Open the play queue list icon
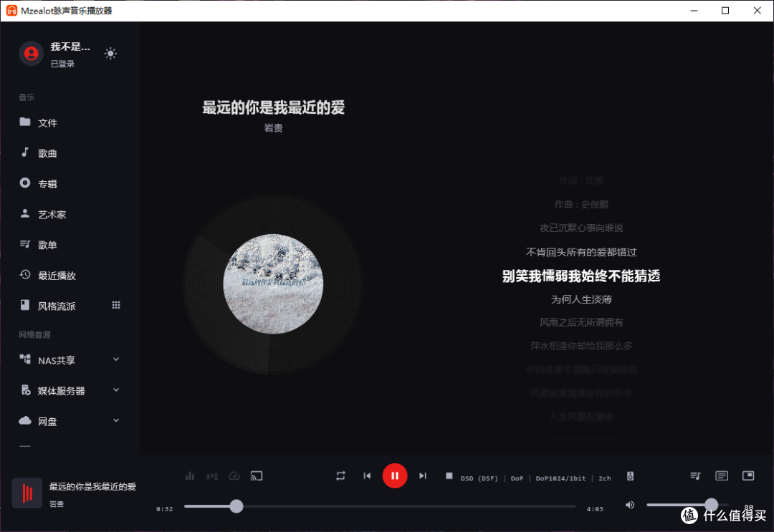 695,475
